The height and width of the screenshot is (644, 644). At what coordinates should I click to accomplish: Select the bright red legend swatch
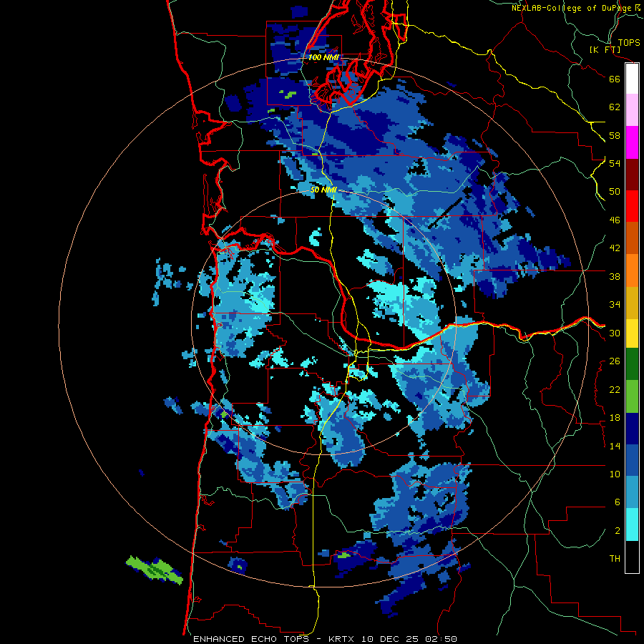632,206
